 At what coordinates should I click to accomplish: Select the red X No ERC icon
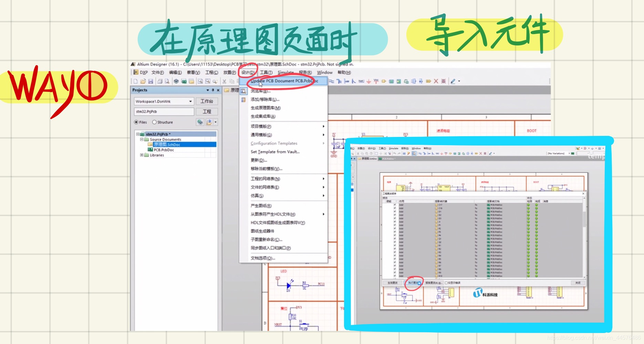click(x=436, y=81)
